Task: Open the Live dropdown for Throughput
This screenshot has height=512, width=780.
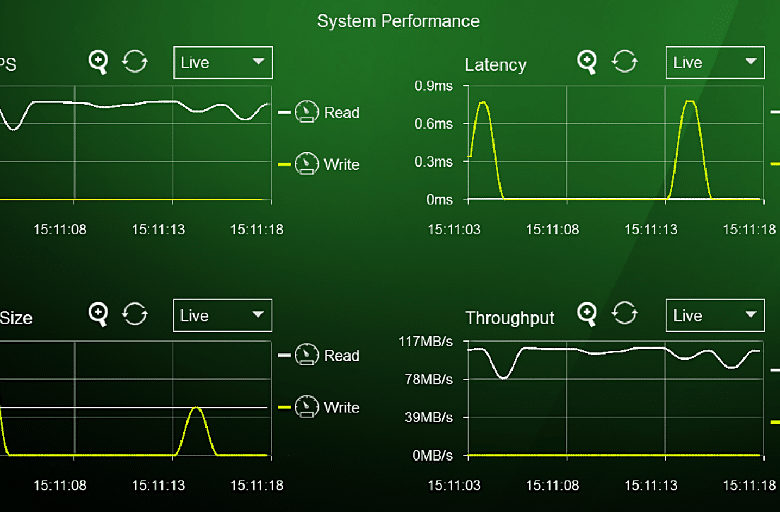Action: click(x=715, y=315)
